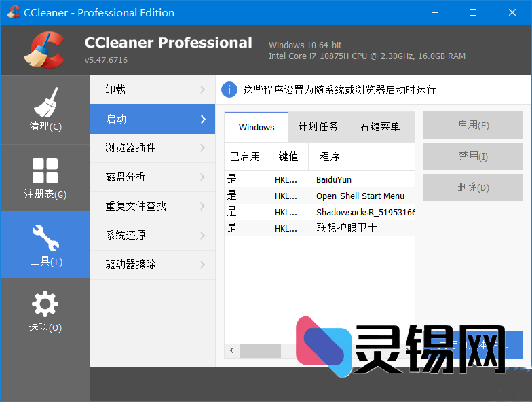Switch to the Windows startup tab

256,127
